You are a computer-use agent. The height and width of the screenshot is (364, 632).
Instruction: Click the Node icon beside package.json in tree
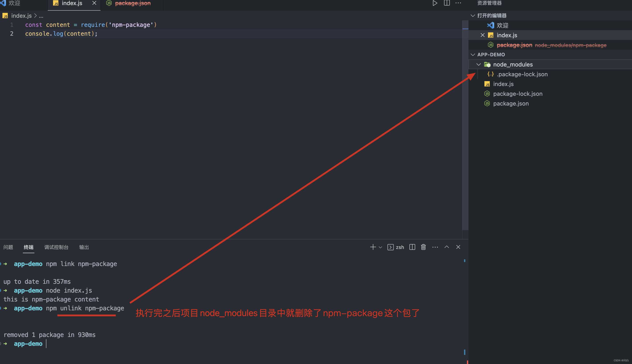(x=487, y=104)
